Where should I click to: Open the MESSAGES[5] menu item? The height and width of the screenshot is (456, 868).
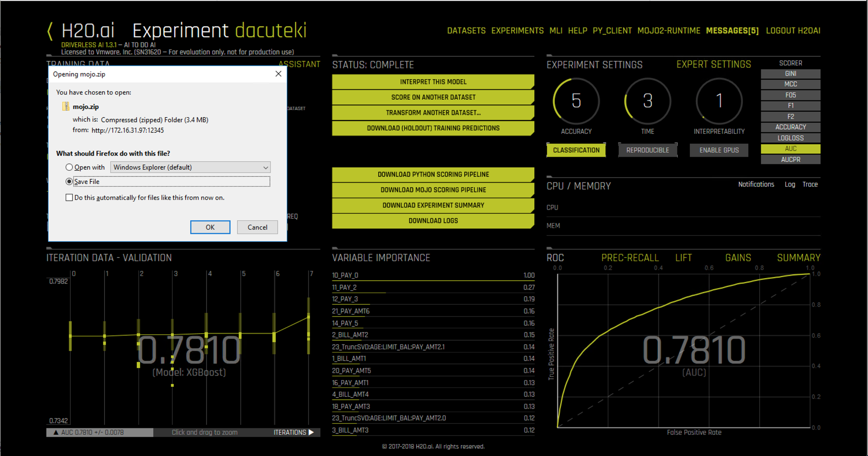tap(732, 31)
